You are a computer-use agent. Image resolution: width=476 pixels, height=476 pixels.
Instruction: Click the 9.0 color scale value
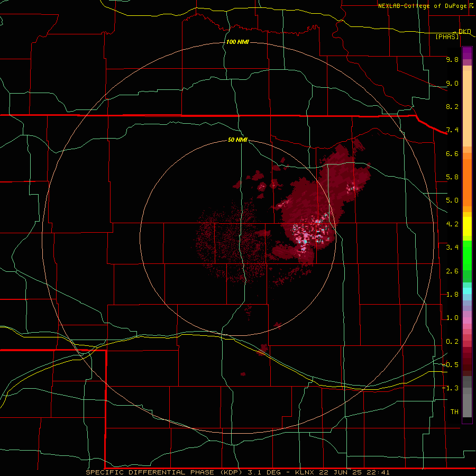click(x=452, y=83)
